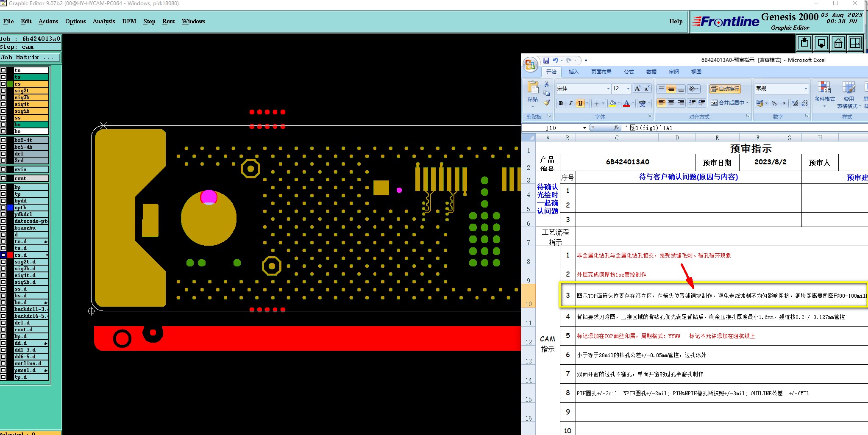Image resolution: width=868 pixels, height=435 pixels.
Task: Open the Genesis Analysis menu
Action: click(104, 21)
